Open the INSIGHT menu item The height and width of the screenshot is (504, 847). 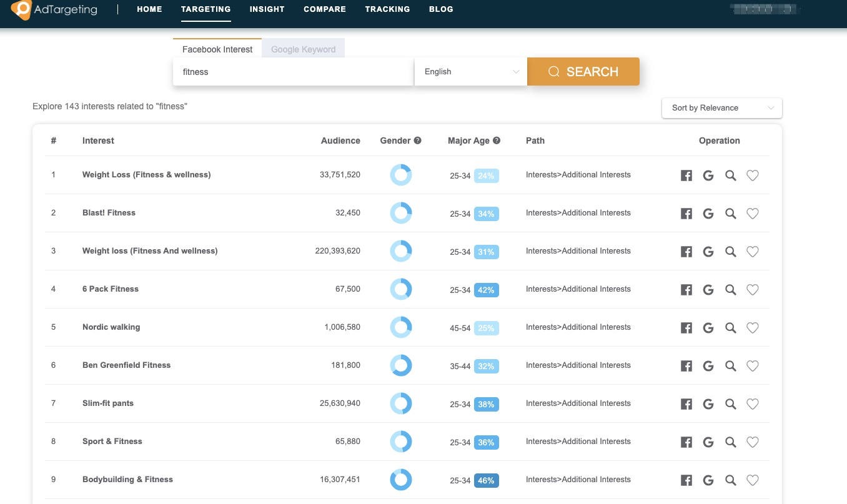[x=267, y=9]
